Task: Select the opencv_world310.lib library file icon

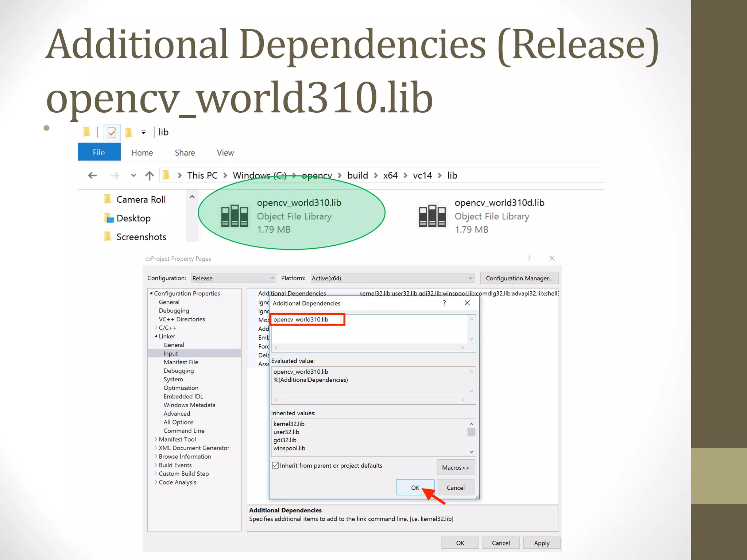Action: pos(234,216)
